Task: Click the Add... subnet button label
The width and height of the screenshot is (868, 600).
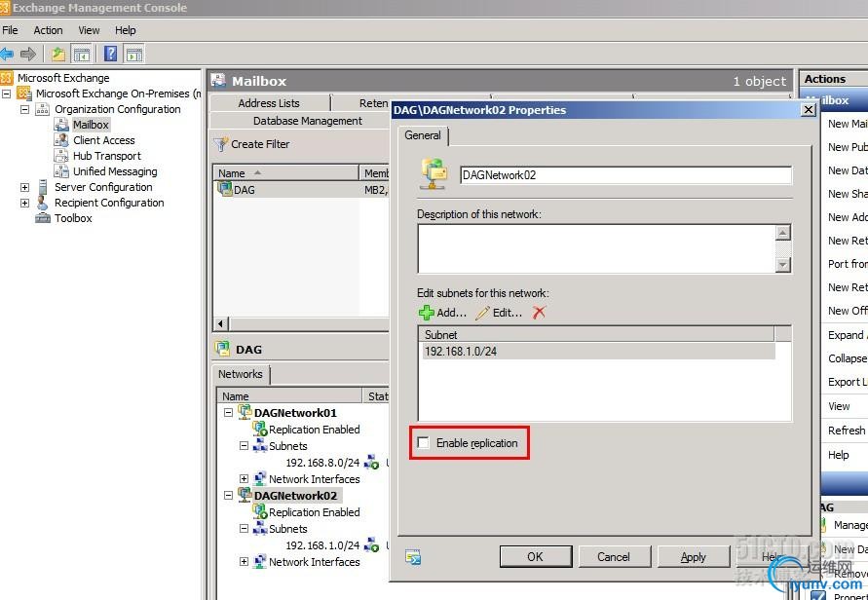Action: 452,313
